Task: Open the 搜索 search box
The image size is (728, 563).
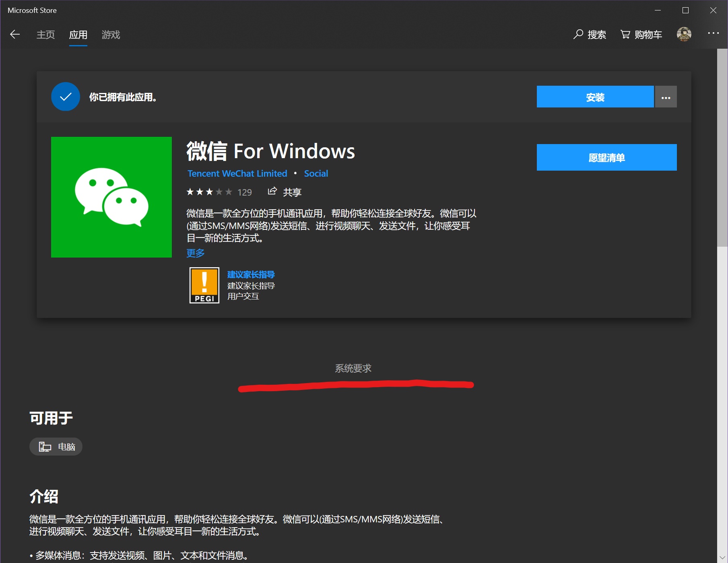Action: click(x=590, y=35)
